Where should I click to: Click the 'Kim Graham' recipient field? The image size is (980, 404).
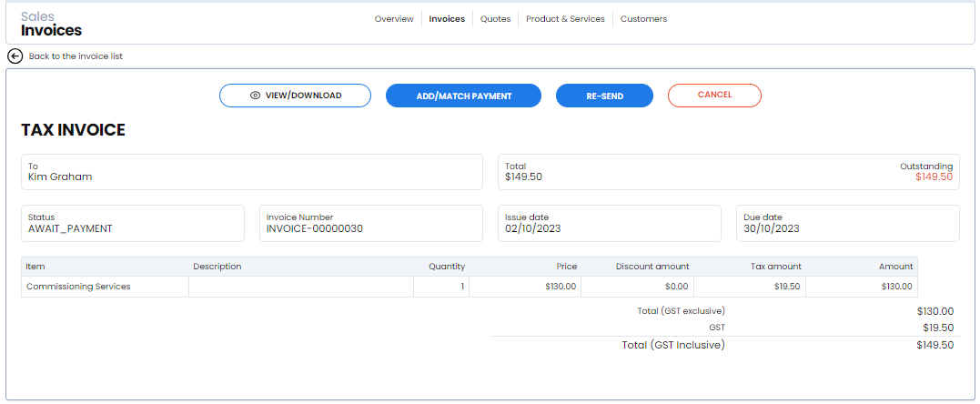(252, 172)
